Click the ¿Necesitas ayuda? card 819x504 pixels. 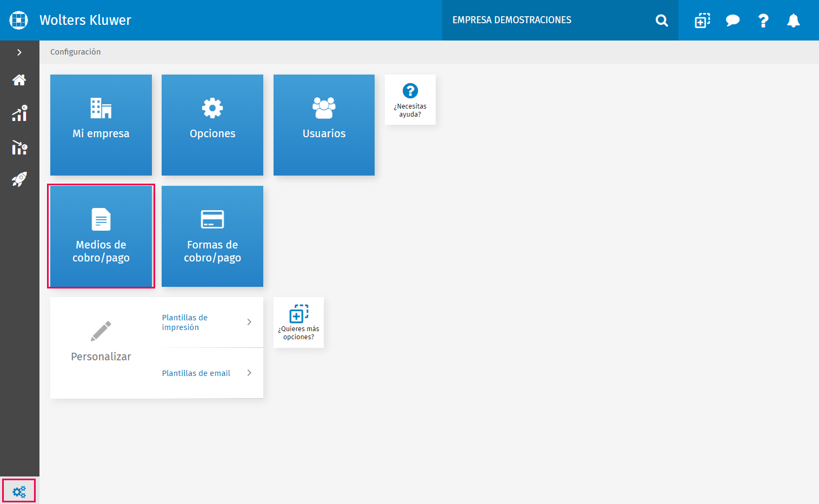point(410,99)
